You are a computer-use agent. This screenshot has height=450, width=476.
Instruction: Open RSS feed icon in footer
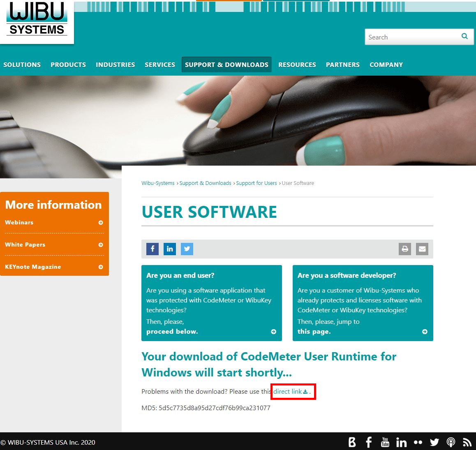[467, 442]
